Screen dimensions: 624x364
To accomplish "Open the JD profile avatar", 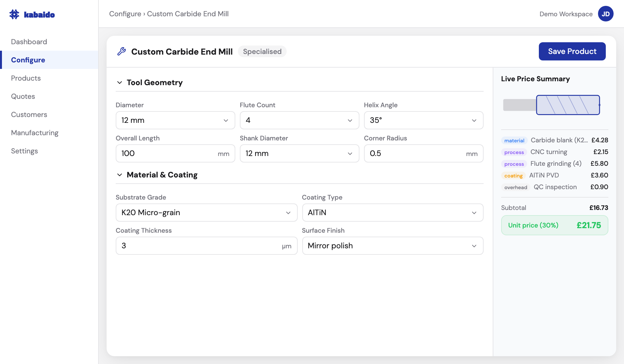I will pyautogui.click(x=606, y=14).
